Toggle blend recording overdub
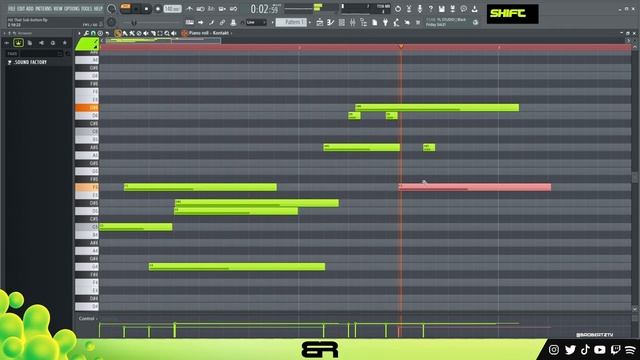Image resolution: width=640 pixels, height=360 pixels. click(222, 9)
